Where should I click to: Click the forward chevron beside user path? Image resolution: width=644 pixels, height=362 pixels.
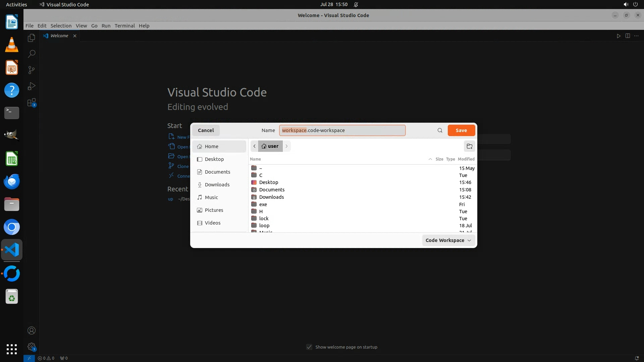coord(286,146)
